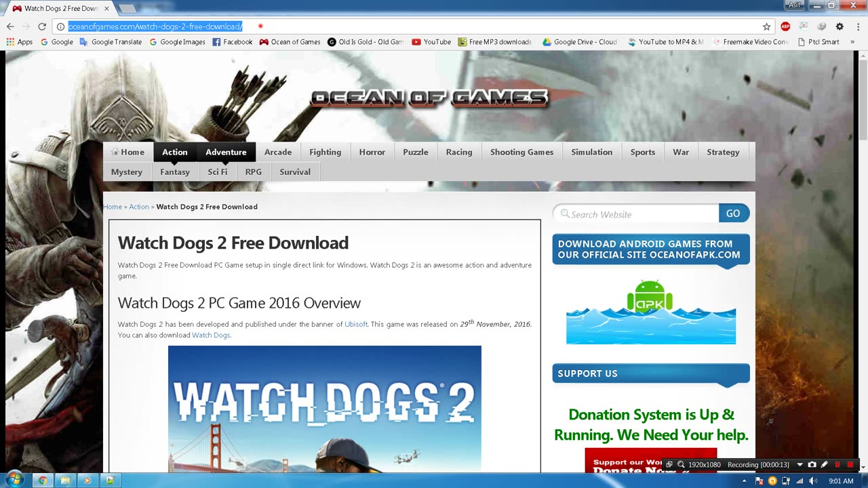Open the Google Images bookmark
Viewport: 868px width, 488px height.
(x=177, y=42)
